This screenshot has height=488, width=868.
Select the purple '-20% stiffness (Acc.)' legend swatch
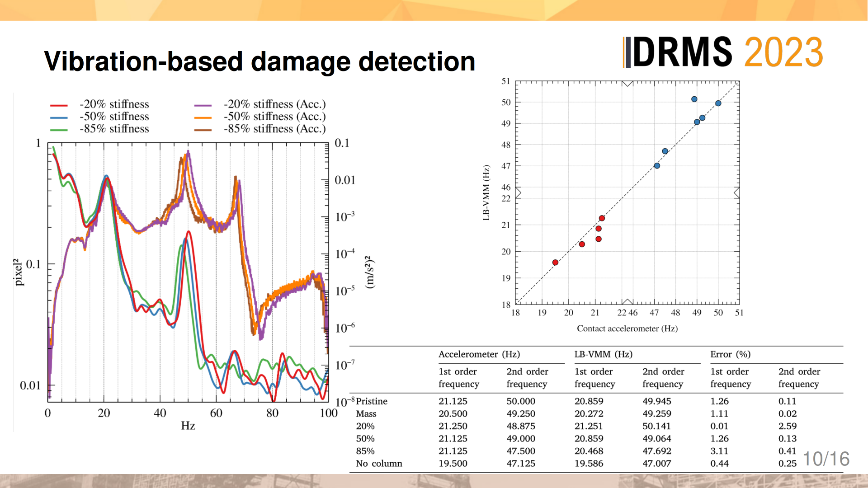coord(203,105)
